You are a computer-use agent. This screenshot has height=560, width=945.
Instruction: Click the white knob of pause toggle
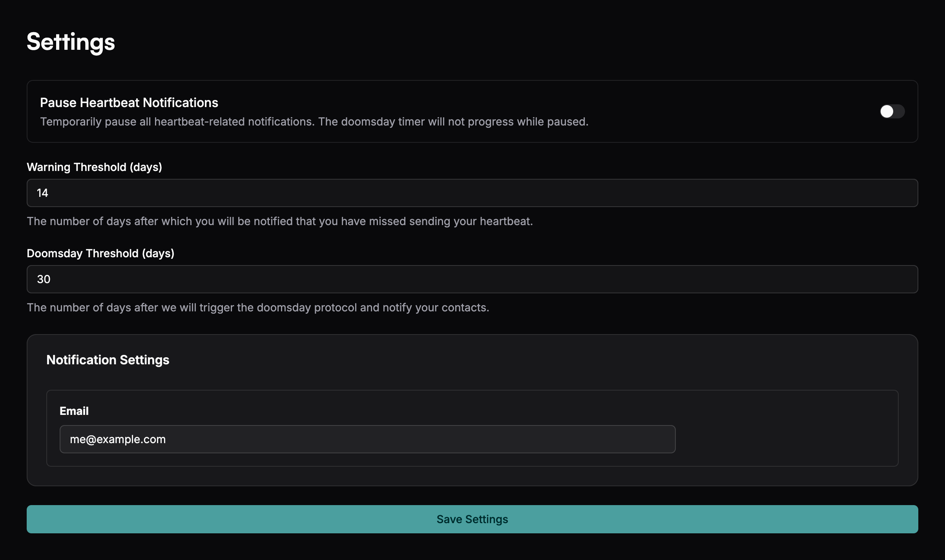pyautogui.click(x=887, y=111)
